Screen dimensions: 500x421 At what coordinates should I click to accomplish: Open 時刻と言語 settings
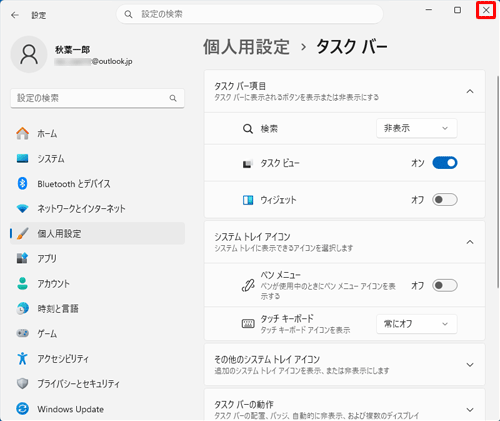[x=97, y=309]
